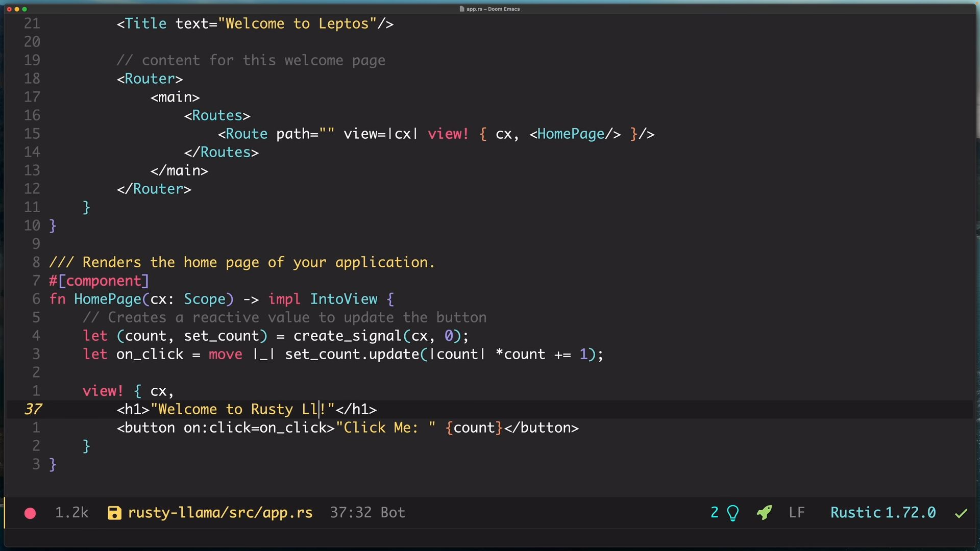Click the LF line-ending indicator
The height and width of the screenshot is (551, 980).
pyautogui.click(x=796, y=513)
